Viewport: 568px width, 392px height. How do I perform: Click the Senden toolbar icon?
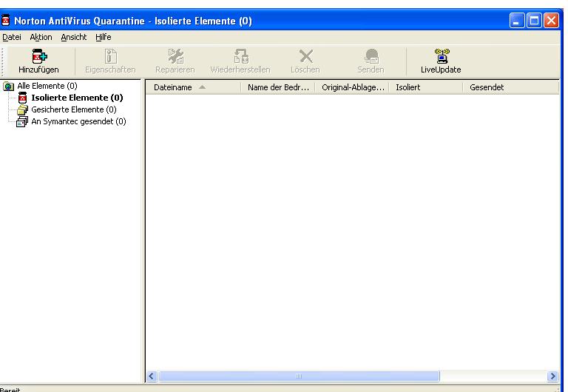click(371, 56)
